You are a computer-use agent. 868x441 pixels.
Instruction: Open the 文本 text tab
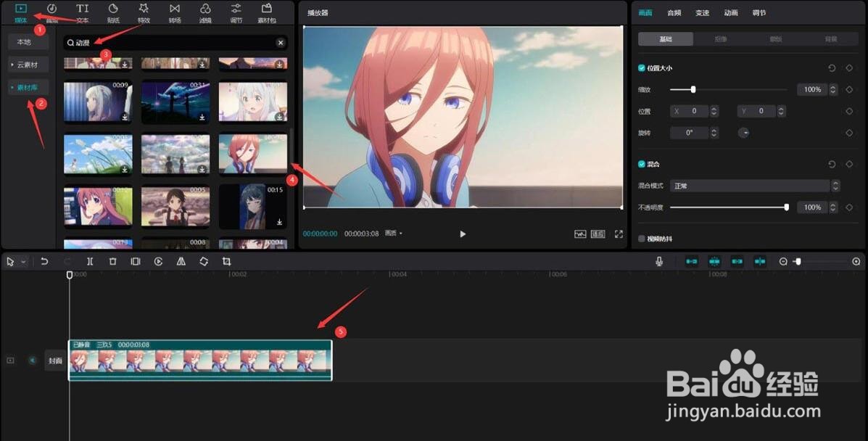[83, 13]
